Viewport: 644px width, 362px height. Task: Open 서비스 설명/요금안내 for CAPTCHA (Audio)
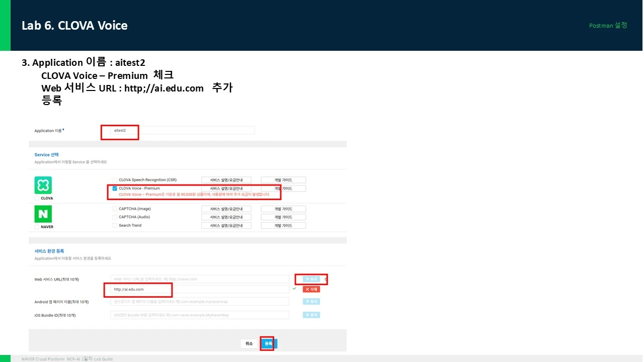pyautogui.click(x=226, y=217)
